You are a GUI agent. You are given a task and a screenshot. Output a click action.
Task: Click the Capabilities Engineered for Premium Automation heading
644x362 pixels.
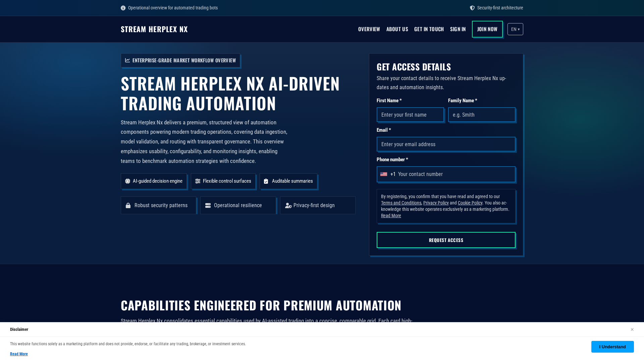click(x=261, y=305)
